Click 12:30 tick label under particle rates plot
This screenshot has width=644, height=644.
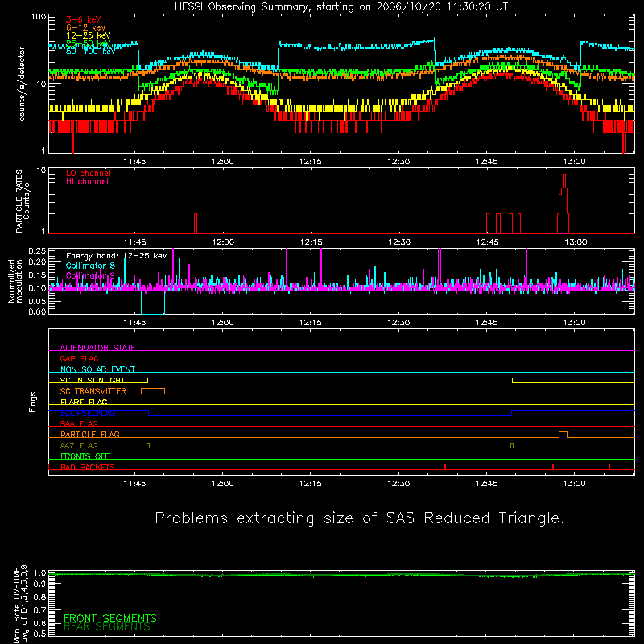click(399, 242)
